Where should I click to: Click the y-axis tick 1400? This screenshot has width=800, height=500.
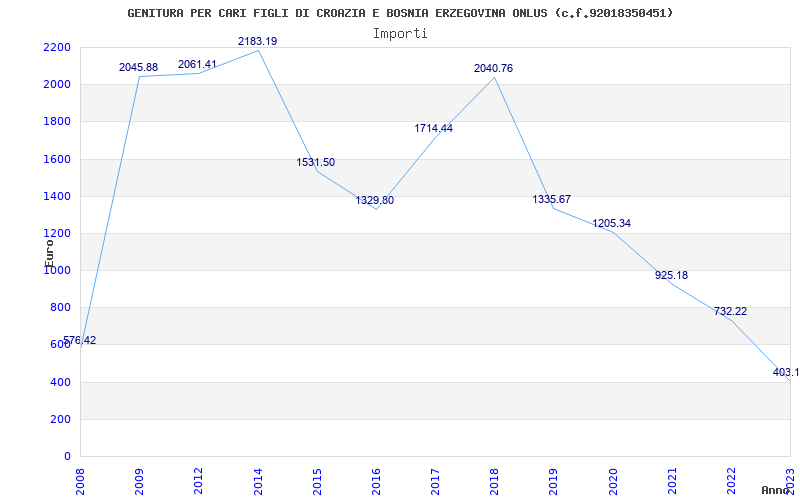57,196
